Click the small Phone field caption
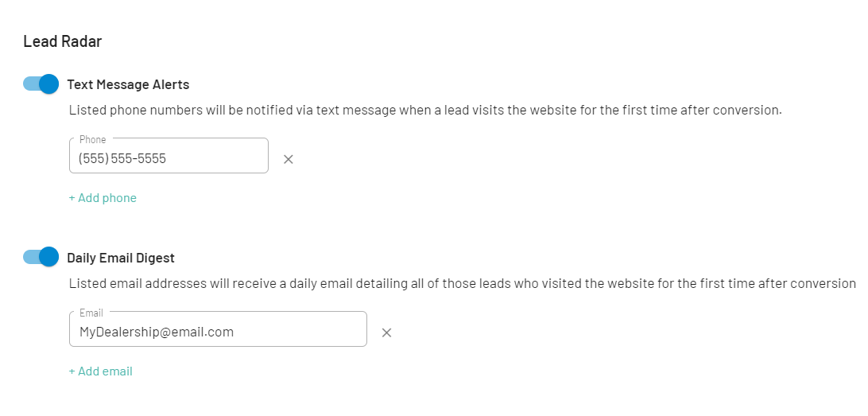 [92, 140]
